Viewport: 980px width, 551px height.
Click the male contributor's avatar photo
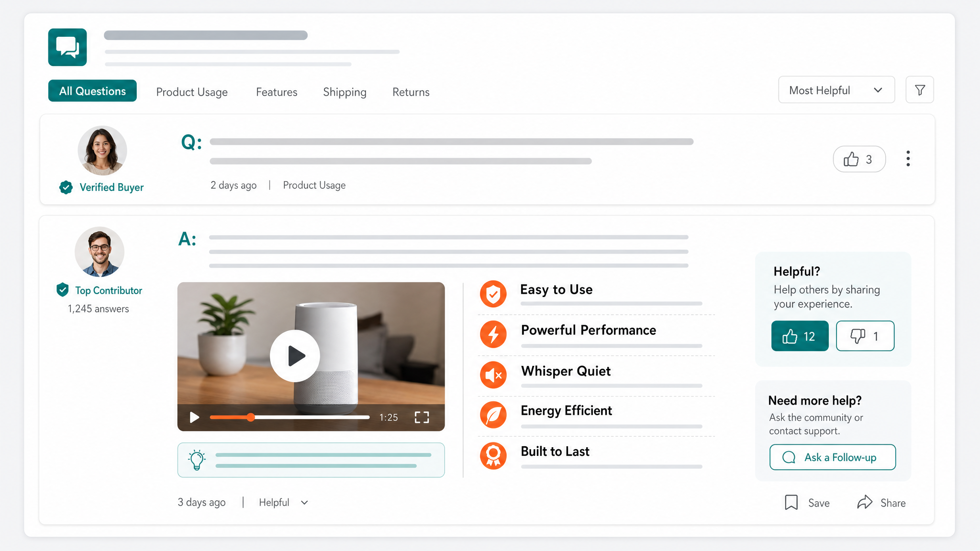[x=100, y=252]
